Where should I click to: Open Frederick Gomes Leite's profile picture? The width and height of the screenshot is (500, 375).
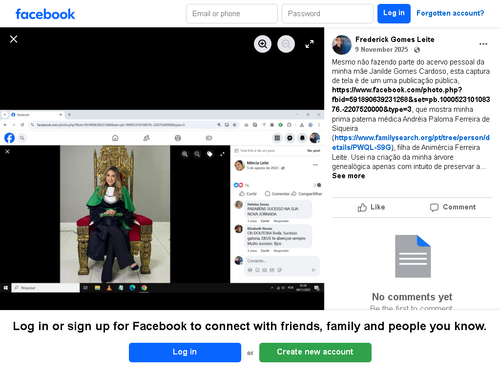coord(342,45)
